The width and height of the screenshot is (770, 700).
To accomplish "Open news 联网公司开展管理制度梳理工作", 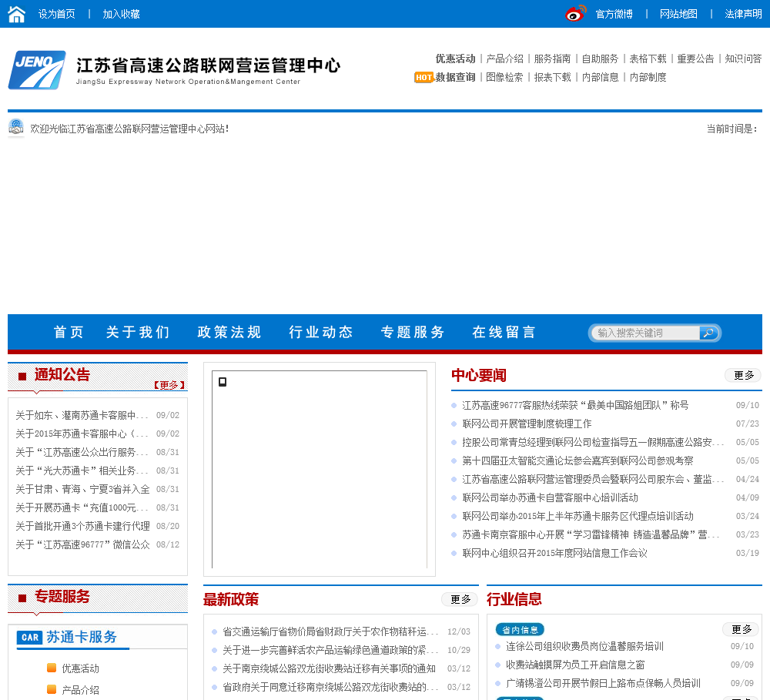I will [527, 424].
